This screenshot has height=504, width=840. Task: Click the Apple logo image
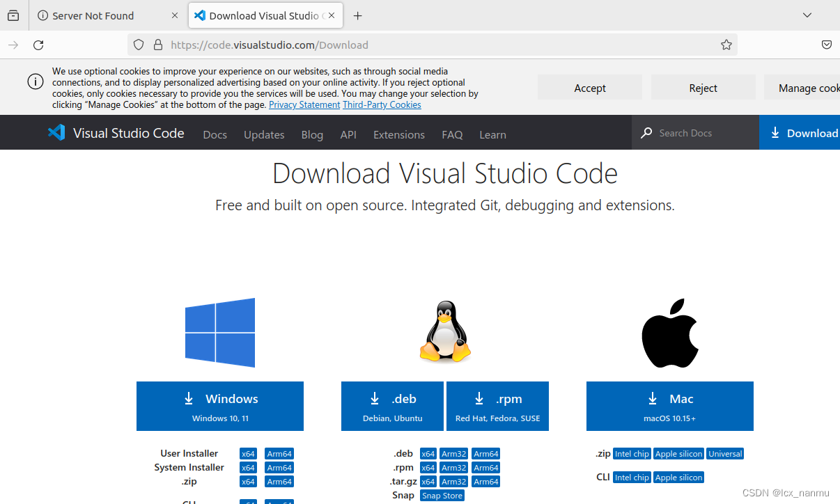point(670,333)
